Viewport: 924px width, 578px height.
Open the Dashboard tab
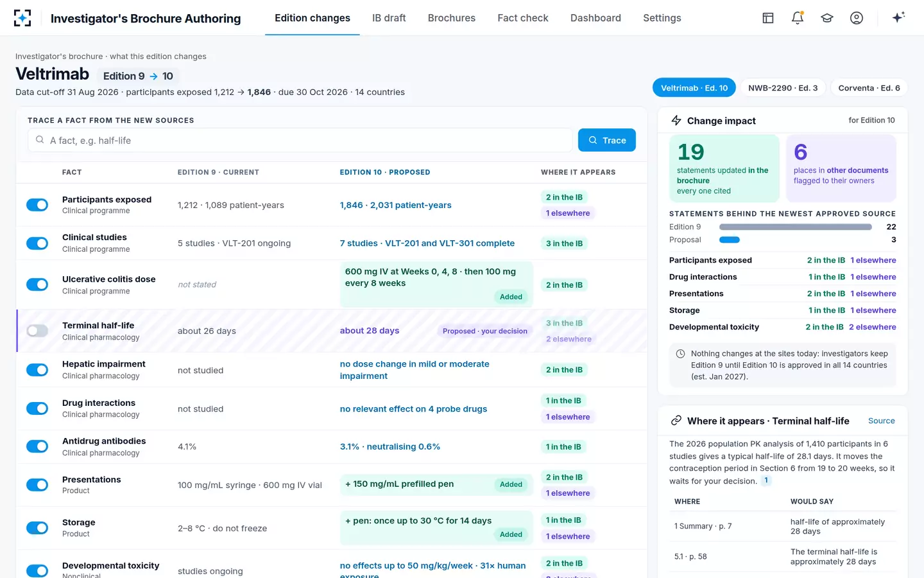[x=595, y=18]
